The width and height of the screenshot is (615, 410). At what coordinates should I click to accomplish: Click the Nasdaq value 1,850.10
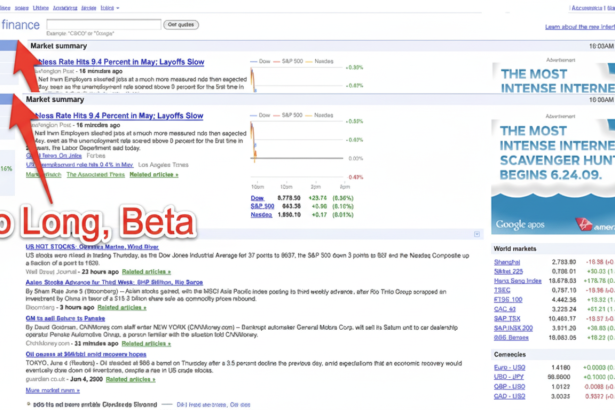(289, 215)
